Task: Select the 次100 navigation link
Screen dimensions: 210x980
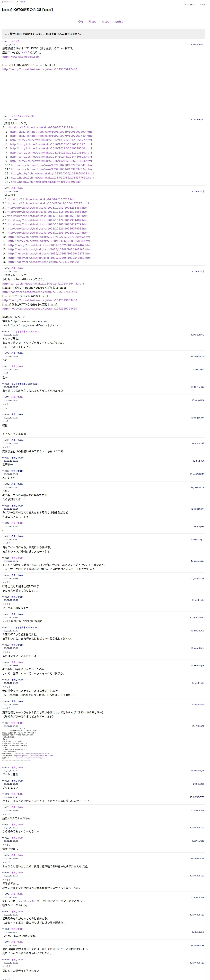Action: tap(105, 22)
